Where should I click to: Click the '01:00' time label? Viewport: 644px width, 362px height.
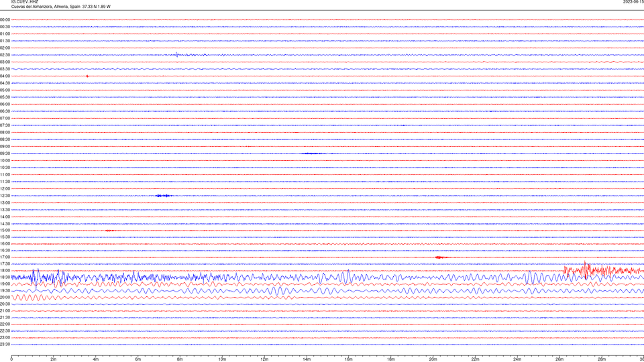[5, 34]
